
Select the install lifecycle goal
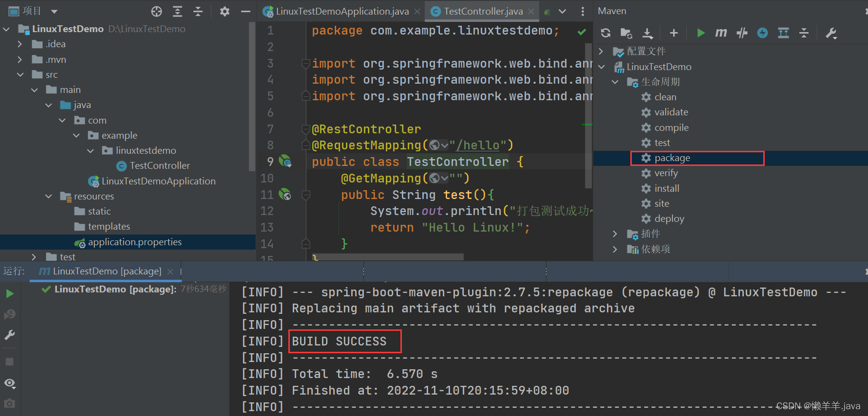coord(666,188)
